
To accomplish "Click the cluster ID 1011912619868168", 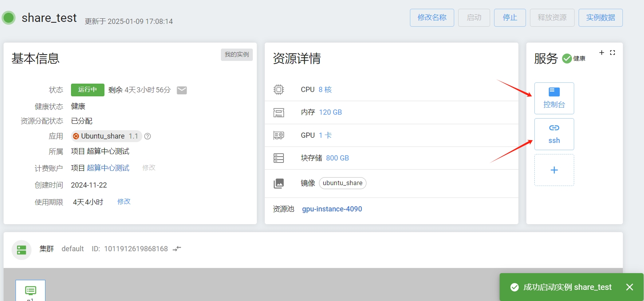I will [136, 249].
